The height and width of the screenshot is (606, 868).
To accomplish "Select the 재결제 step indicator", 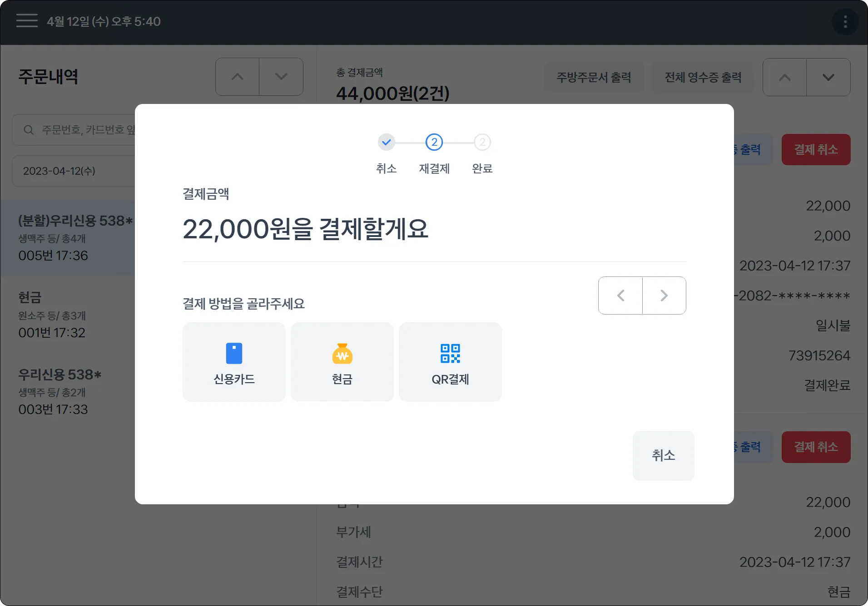I will (x=434, y=143).
